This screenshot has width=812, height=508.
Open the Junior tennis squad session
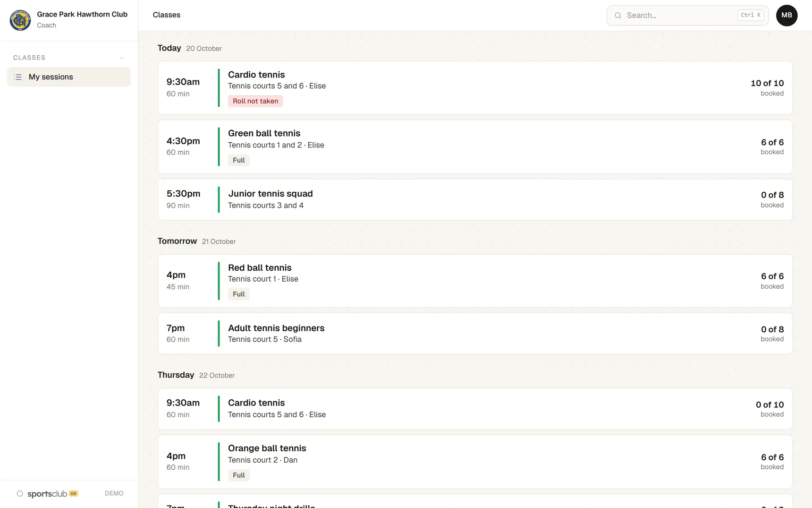pyautogui.click(x=475, y=199)
